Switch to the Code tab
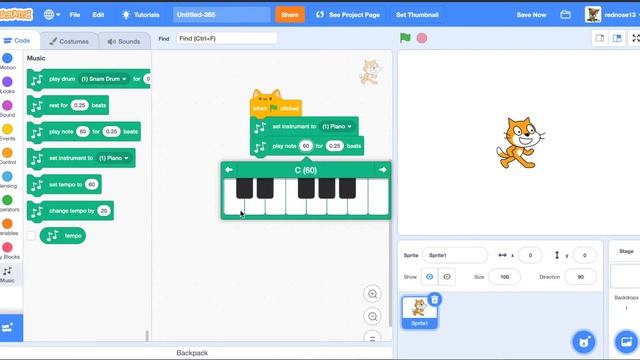This screenshot has height=360, width=640. [x=18, y=40]
